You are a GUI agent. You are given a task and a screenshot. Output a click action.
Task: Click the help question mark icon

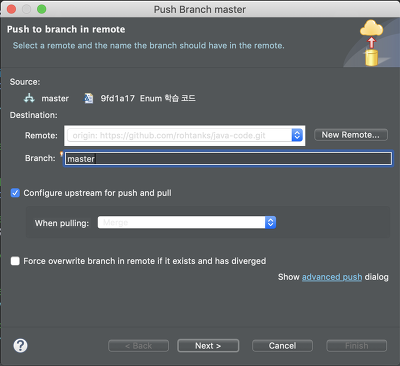[20, 345]
